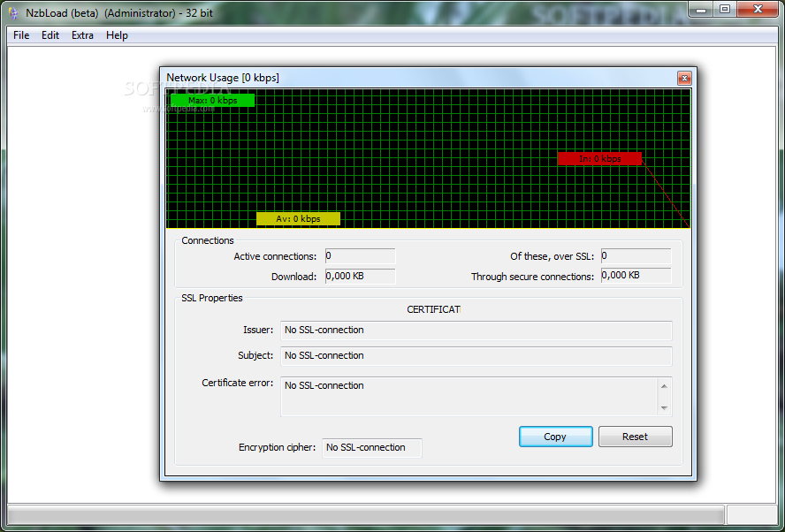Click the NzbLoad application icon in title bar
Screen dimensions: 785x532
pos(13,13)
